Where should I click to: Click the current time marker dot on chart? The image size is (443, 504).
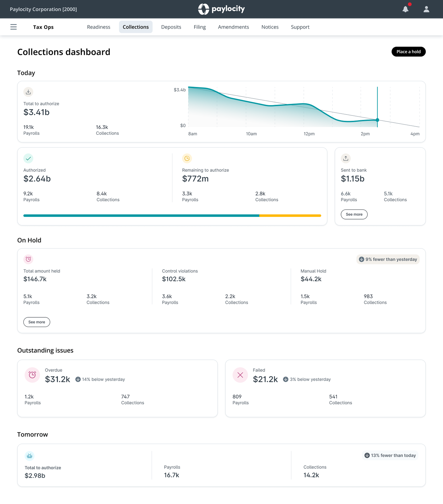coord(377,120)
